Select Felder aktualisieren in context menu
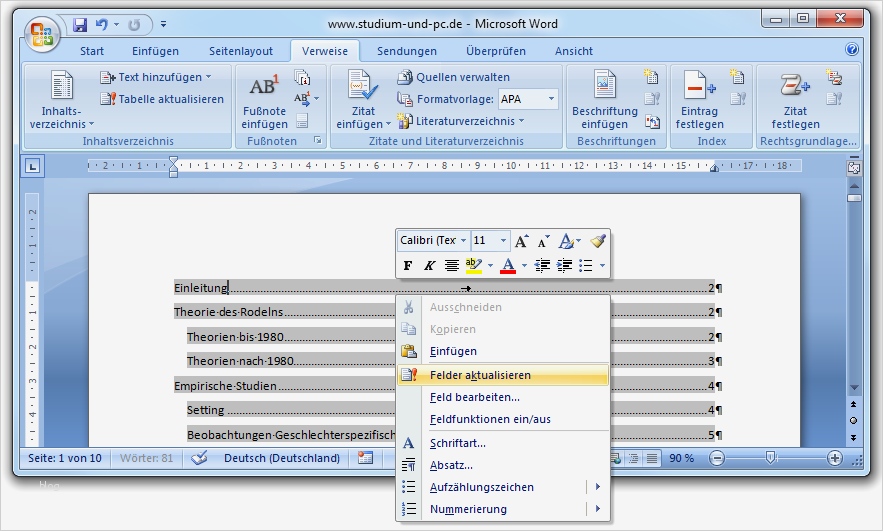Viewport: 883px width, 531px height. [x=480, y=375]
